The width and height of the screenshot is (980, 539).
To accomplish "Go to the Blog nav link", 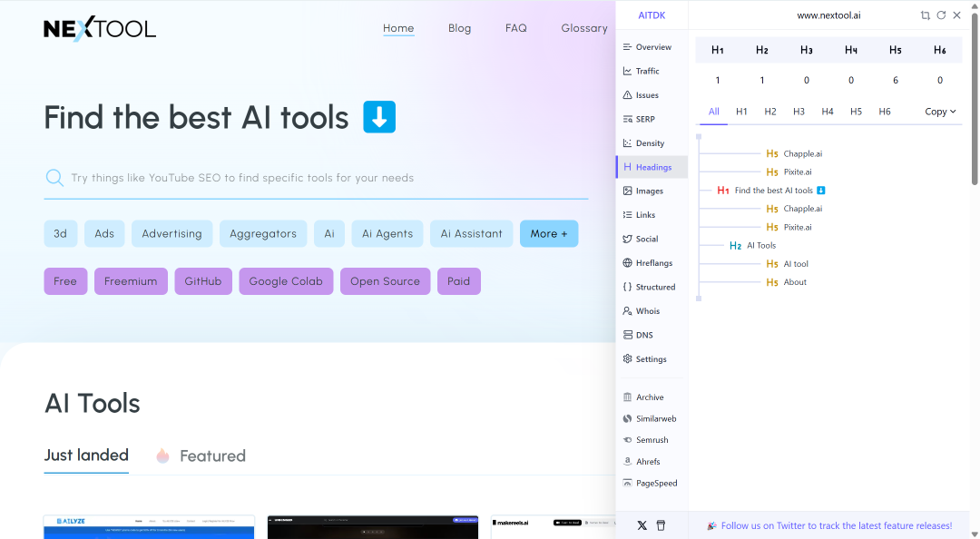I will (x=459, y=28).
